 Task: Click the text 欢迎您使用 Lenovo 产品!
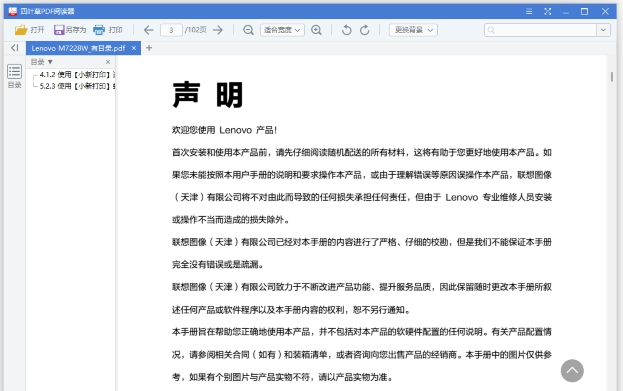(224, 130)
